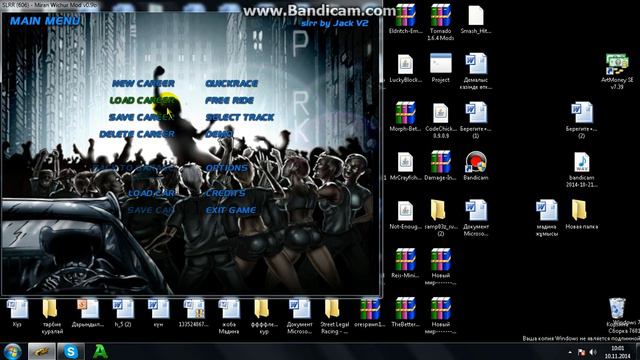Viewport: 640px width, 360px height.
Task: Open Select Track menu option
Action: point(240,117)
